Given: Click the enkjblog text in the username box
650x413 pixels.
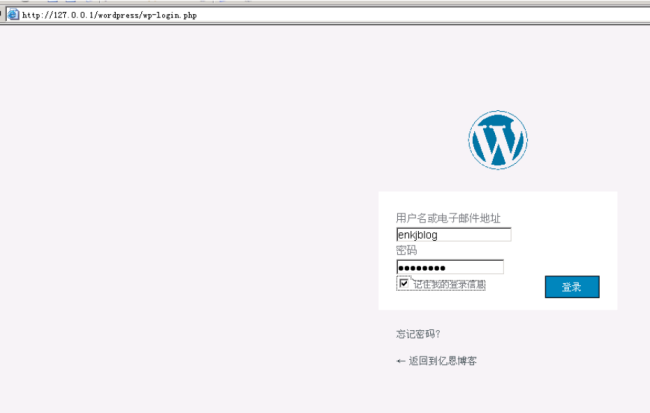Looking at the screenshot, I should tap(418, 235).
